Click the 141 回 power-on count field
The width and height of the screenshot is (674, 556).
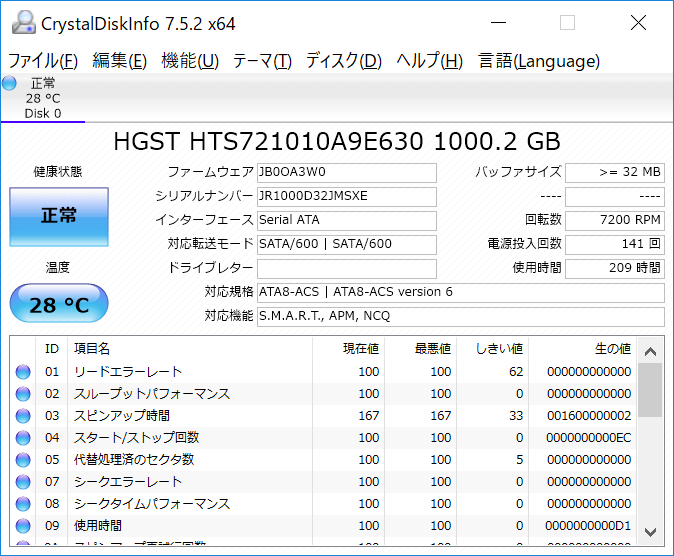[615, 245]
